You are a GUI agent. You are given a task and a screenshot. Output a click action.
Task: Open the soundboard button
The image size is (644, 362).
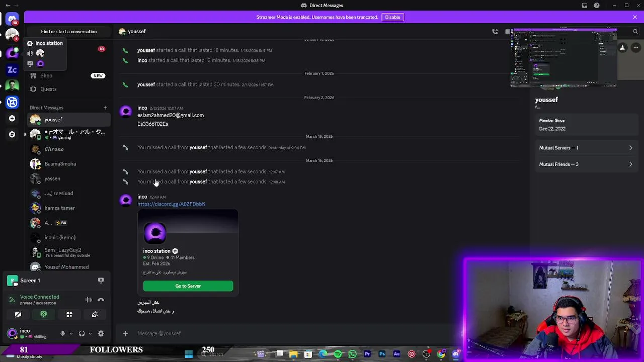click(95, 314)
